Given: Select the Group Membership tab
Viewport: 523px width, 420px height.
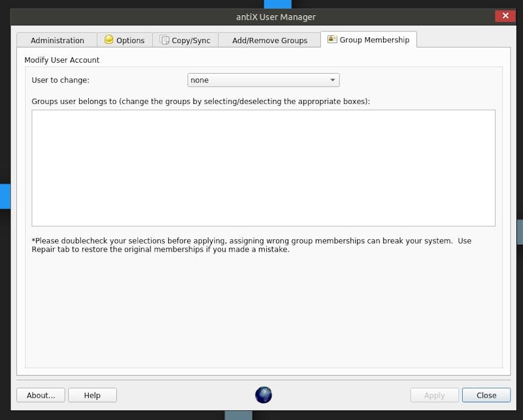Looking at the screenshot, I should pyautogui.click(x=369, y=39).
